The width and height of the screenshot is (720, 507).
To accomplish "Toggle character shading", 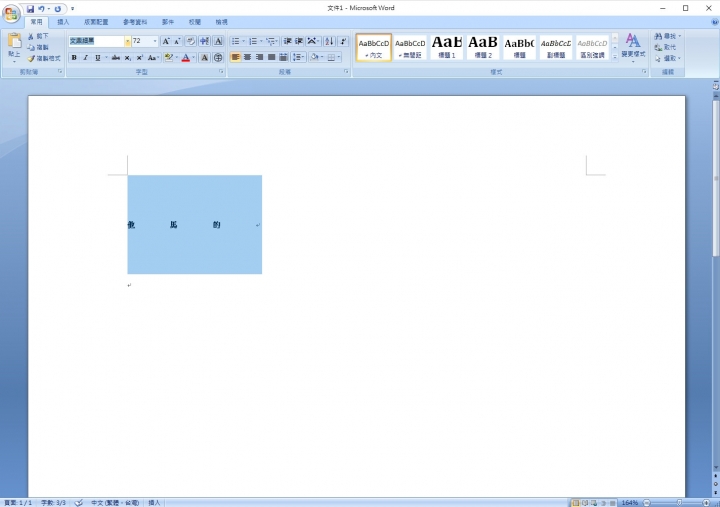I will pos(204,57).
